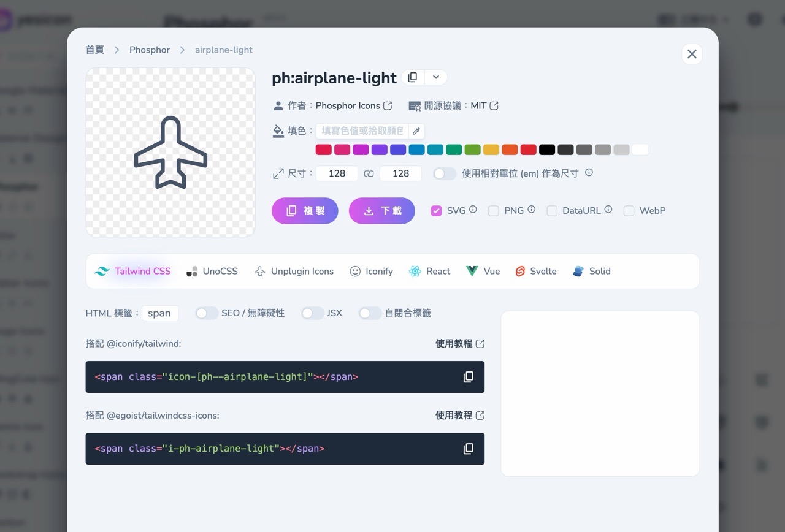This screenshot has height=532, width=785.
Task: Open Phosphor Icons author external link
Action: [x=388, y=105]
